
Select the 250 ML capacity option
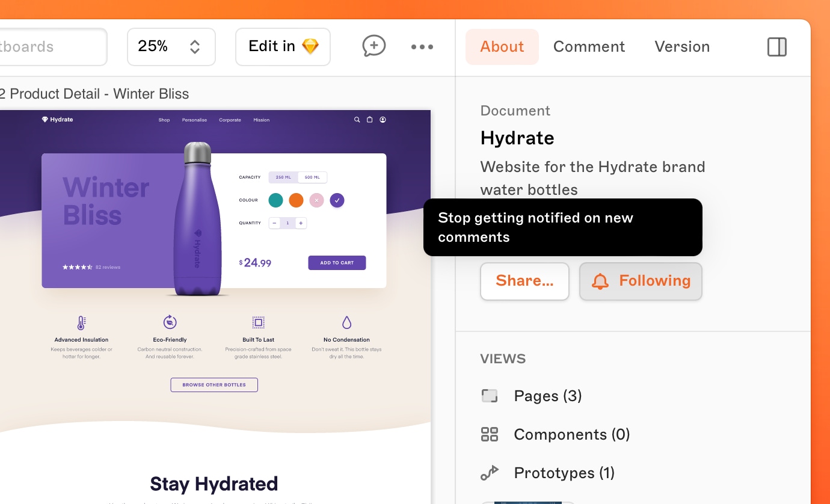click(x=283, y=177)
